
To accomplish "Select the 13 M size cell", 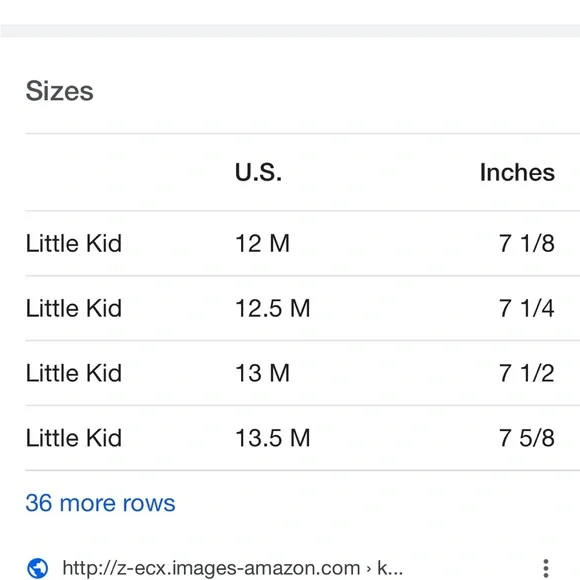I will [262, 373].
